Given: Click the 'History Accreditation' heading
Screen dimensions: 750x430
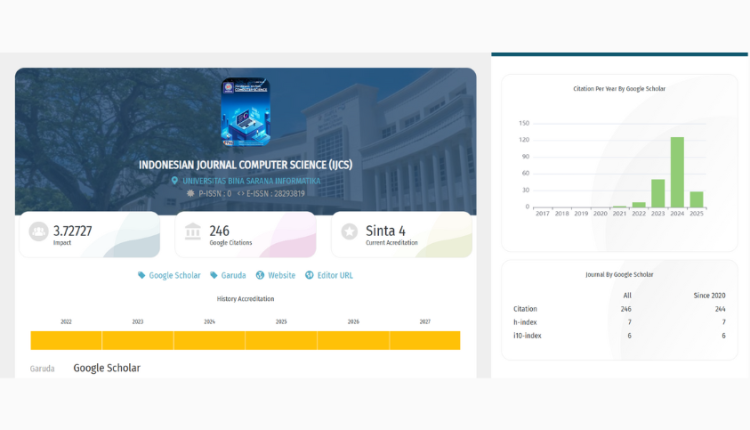Looking at the screenshot, I should pyautogui.click(x=245, y=299).
